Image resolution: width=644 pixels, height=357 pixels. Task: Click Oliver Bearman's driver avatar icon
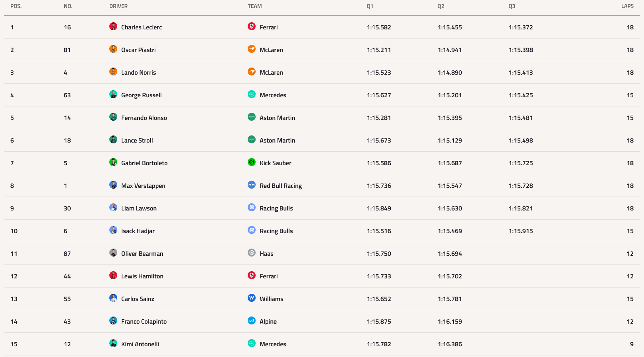[x=113, y=253]
